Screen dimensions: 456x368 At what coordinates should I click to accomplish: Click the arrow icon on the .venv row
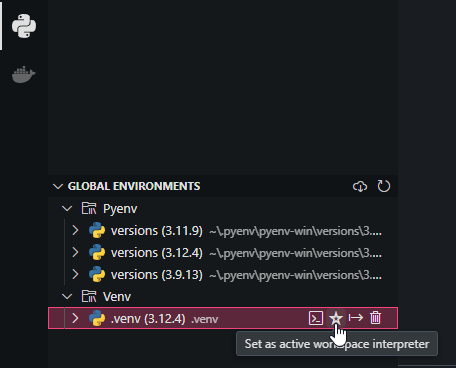tap(356, 318)
